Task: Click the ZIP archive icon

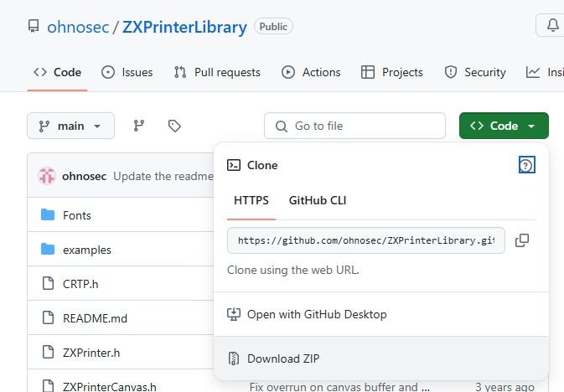Action: pos(234,358)
